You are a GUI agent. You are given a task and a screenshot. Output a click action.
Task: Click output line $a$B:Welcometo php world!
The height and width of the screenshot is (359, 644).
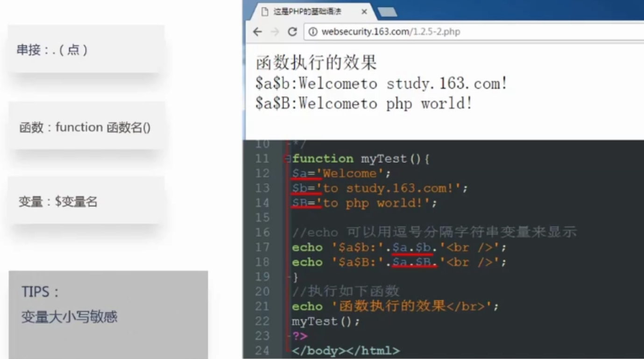click(x=364, y=103)
